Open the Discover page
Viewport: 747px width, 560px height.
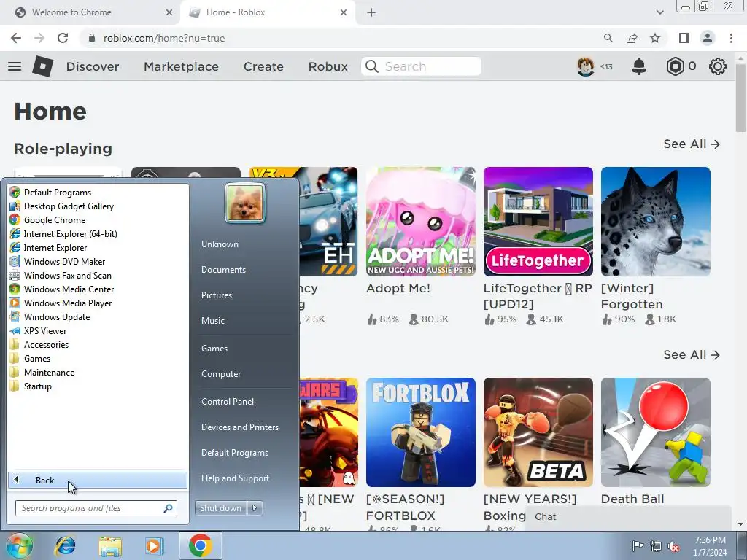[x=93, y=66]
